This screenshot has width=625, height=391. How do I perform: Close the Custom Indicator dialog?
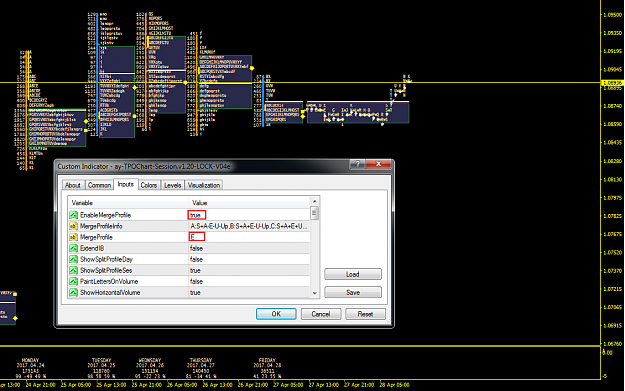[378, 164]
